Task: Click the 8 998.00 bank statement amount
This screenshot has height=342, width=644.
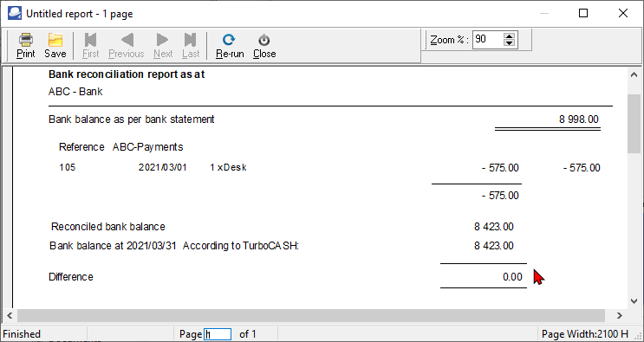Action: [579, 119]
